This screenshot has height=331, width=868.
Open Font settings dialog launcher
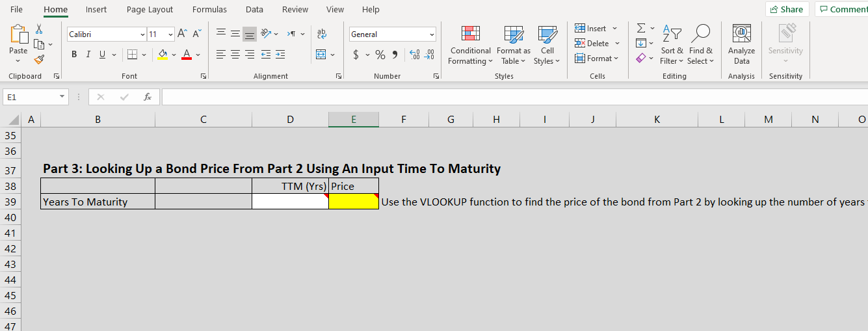click(204, 77)
